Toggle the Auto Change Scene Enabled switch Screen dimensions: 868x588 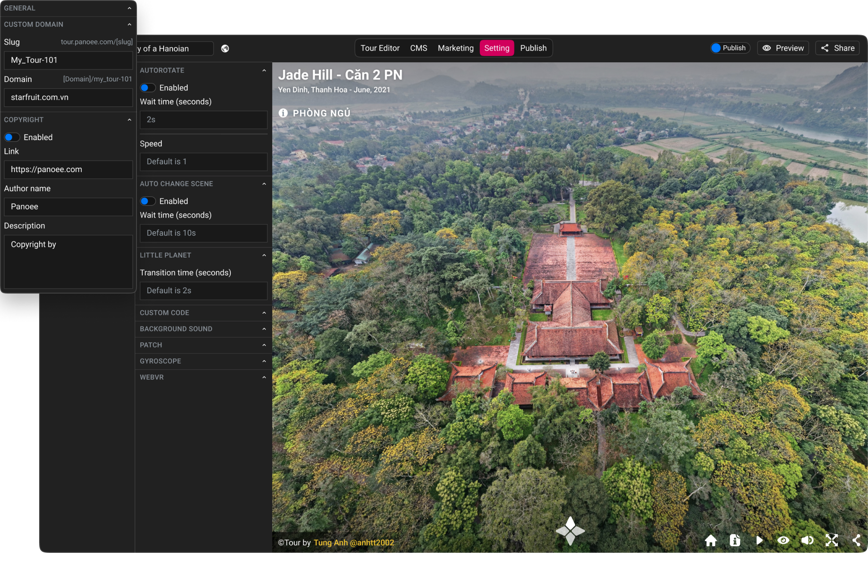point(148,201)
